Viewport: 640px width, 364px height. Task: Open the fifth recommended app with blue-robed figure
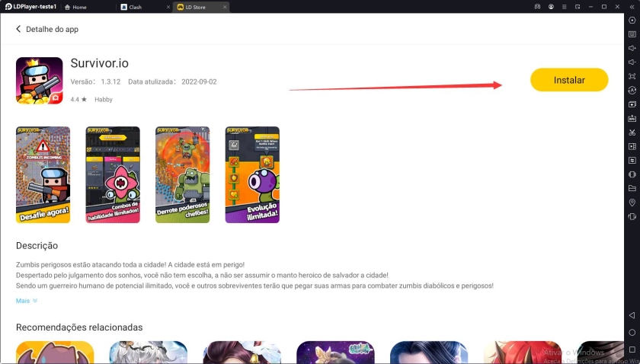429,353
